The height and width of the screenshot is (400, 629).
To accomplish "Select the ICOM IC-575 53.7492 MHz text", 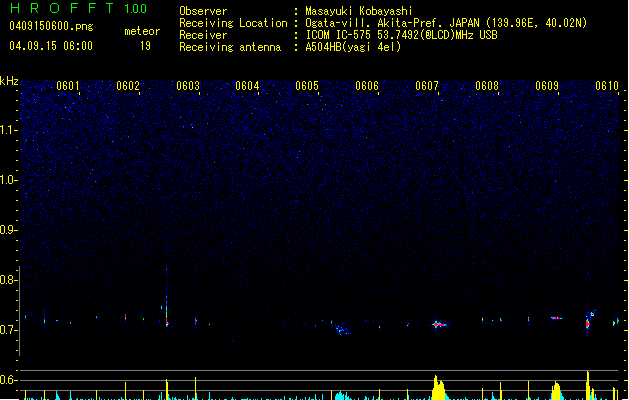I will [401, 35].
